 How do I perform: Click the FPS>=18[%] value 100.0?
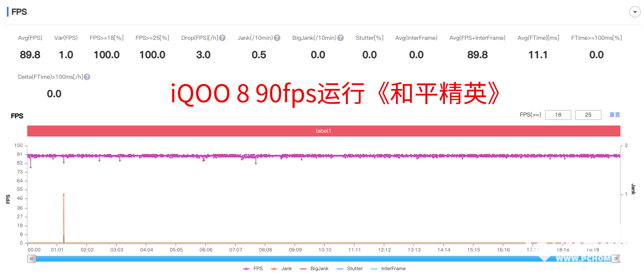point(106,55)
